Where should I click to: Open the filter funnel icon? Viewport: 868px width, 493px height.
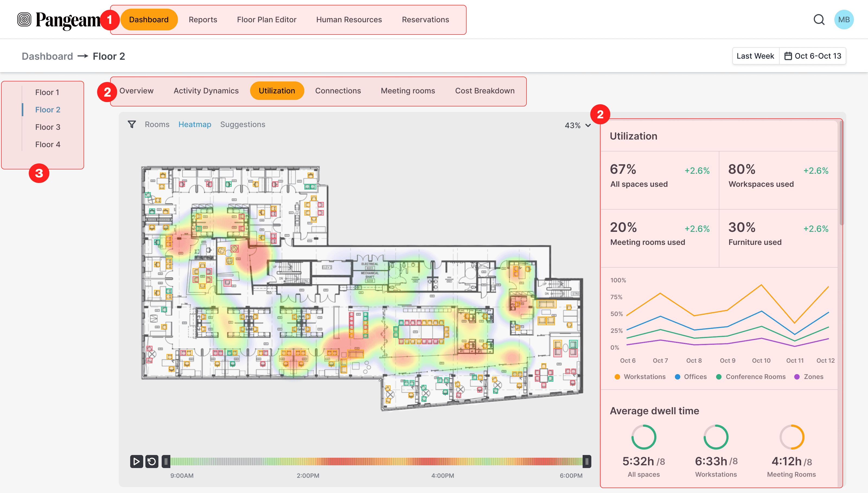132,124
